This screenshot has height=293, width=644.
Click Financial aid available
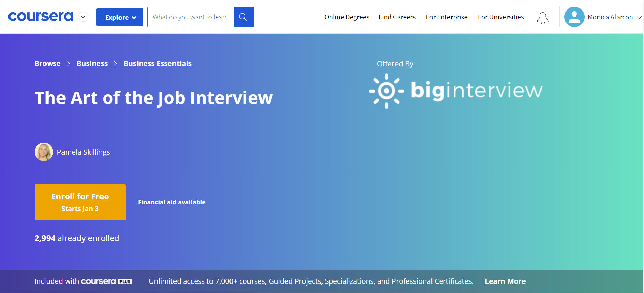[172, 202]
